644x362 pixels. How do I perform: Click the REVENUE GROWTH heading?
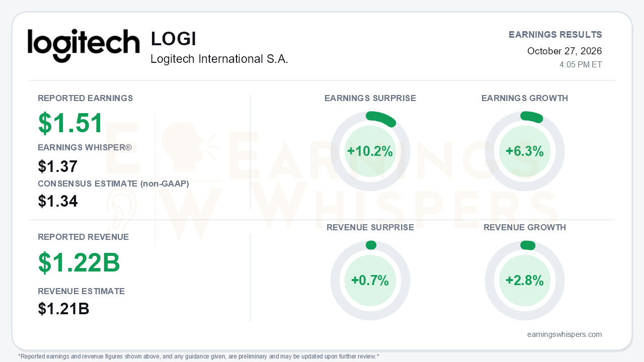[525, 227]
